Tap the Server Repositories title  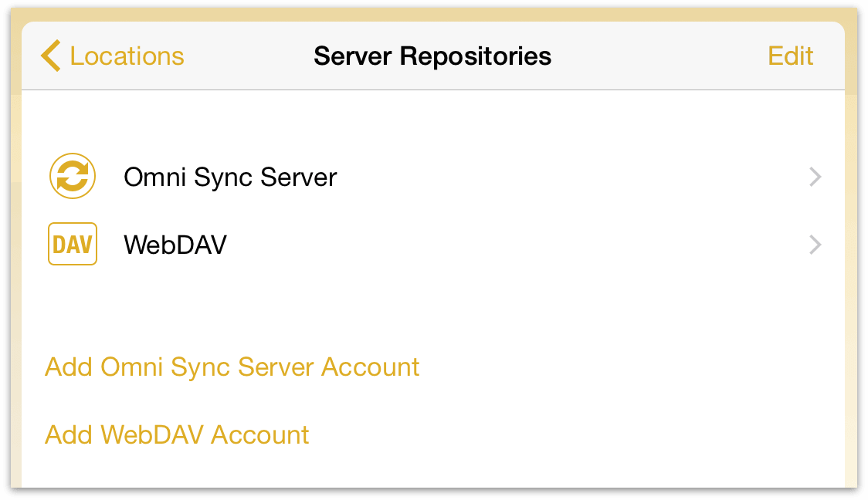(x=432, y=56)
